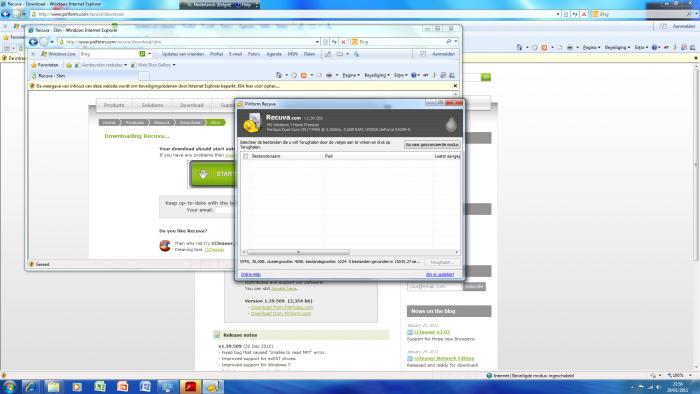Screen dimensions: 700x394
Task: Select the Solutions tab on Piriform site
Action: click(152, 105)
